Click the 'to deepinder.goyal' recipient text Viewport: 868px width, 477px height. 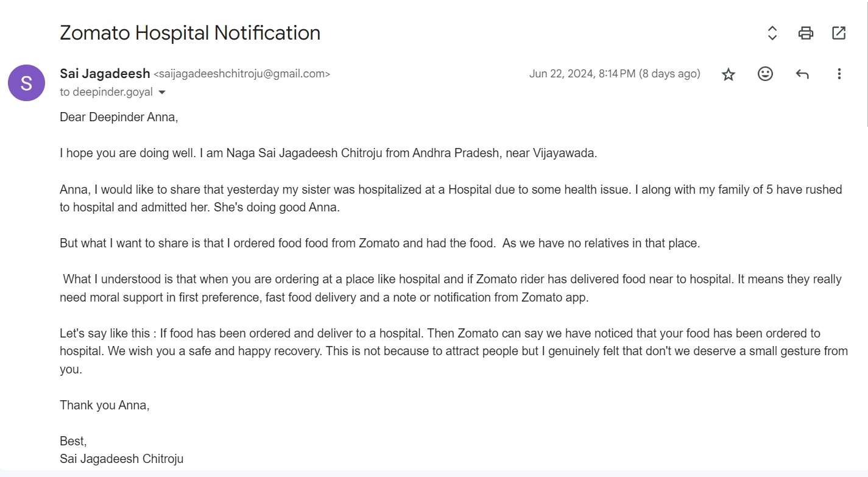point(107,93)
